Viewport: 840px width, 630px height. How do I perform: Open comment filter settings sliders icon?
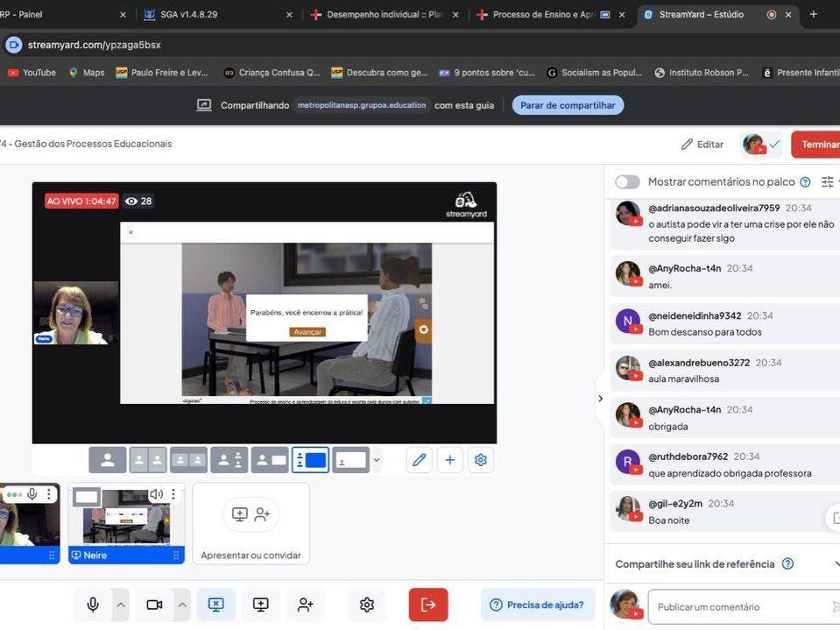[x=828, y=182]
